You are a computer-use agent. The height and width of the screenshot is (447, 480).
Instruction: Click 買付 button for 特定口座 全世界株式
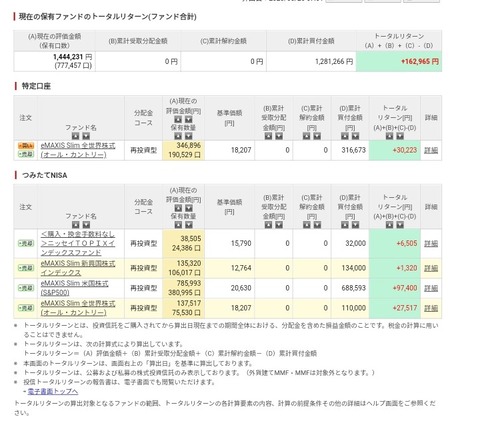coord(26,146)
